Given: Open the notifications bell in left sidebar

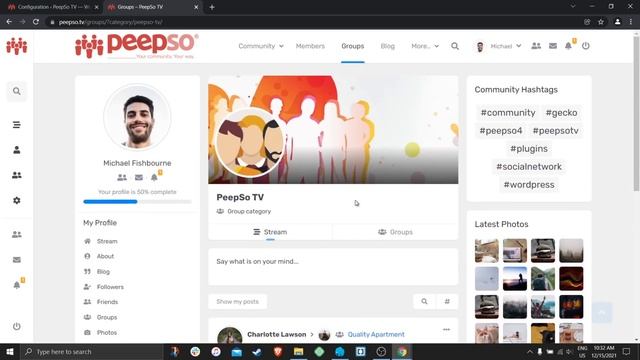Looking at the screenshot, I should (x=16, y=285).
